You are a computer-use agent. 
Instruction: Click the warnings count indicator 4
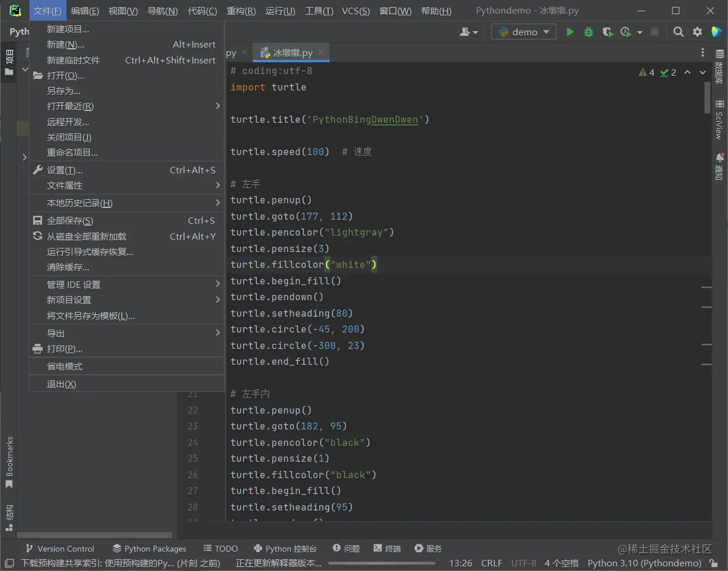646,72
